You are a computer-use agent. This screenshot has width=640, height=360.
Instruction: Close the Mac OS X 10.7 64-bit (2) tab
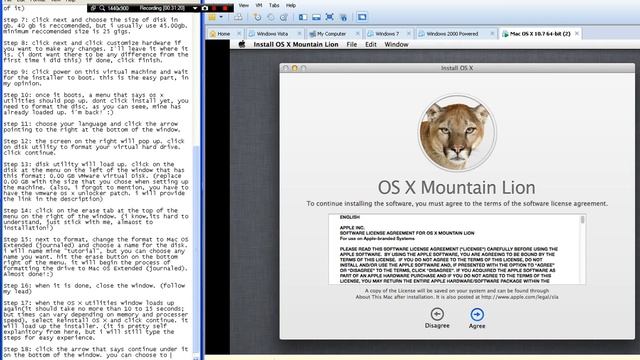(x=577, y=33)
